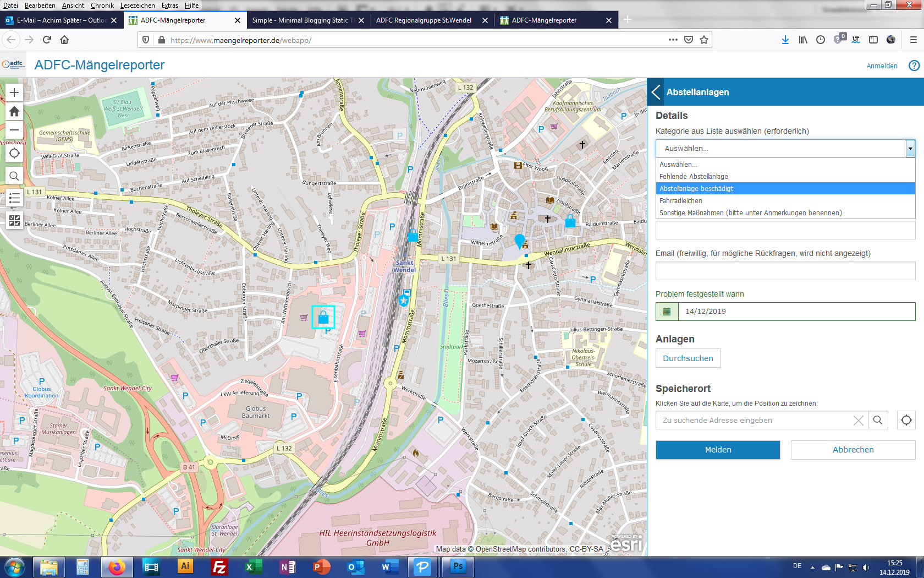Image resolution: width=924 pixels, height=578 pixels.
Task: Select 'Fehlende Abstellanlage' option
Action: [785, 177]
